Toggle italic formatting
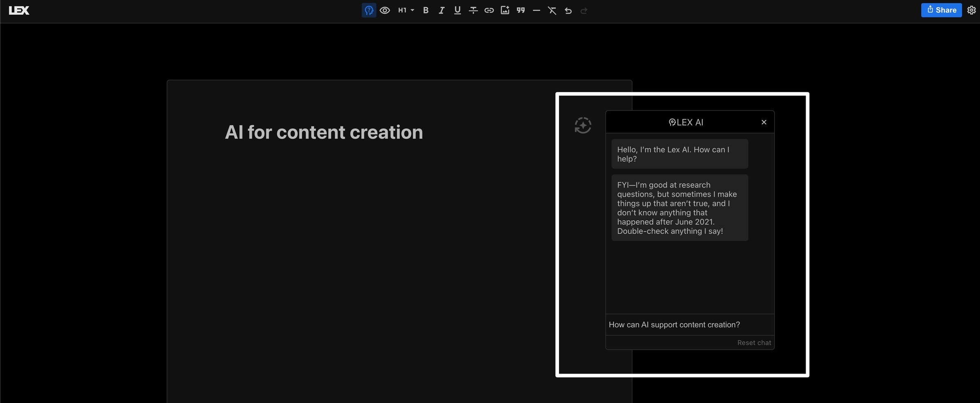The width and height of the screenshot is (980, 403). click(441, 10)
